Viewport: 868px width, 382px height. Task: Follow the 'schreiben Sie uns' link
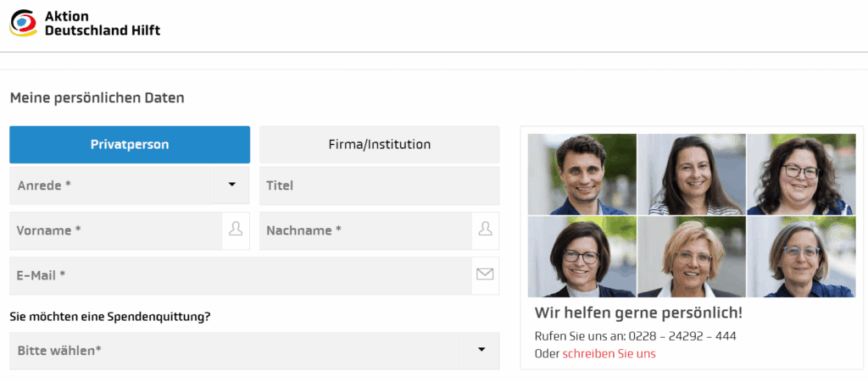tap(609, 353)
